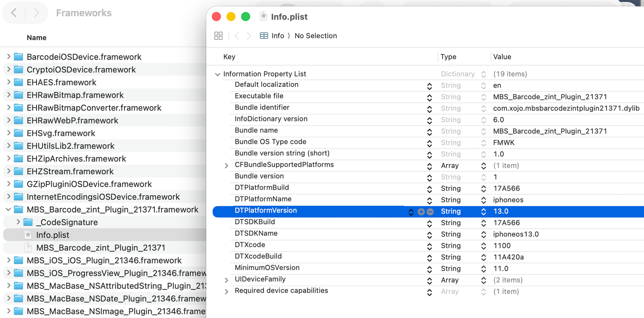
Task: Sort files by Name column header
Action: click(x=37, y=38)
